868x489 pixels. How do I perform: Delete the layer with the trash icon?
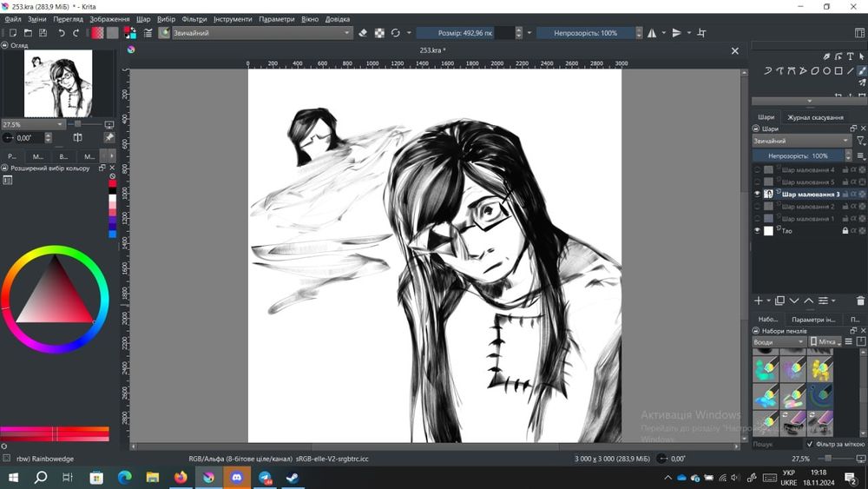(x=860, y=301)
